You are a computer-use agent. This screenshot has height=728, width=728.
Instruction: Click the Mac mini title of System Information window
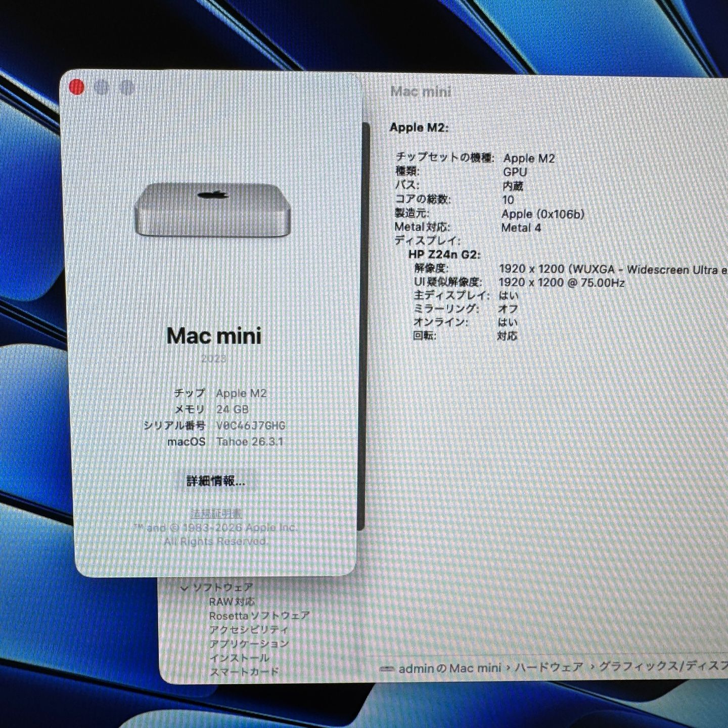click(421, 92)
